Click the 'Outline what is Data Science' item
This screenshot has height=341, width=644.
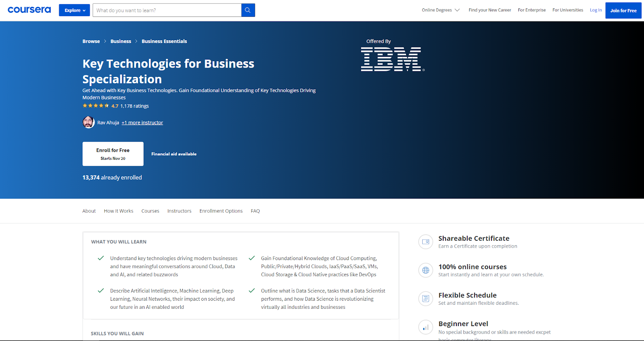[323, 299]
